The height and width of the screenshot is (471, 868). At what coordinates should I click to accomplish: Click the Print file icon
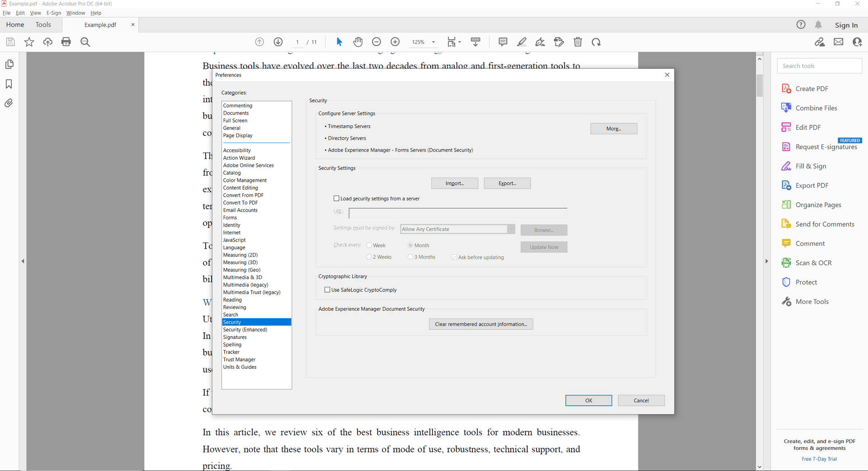[66, 42]
